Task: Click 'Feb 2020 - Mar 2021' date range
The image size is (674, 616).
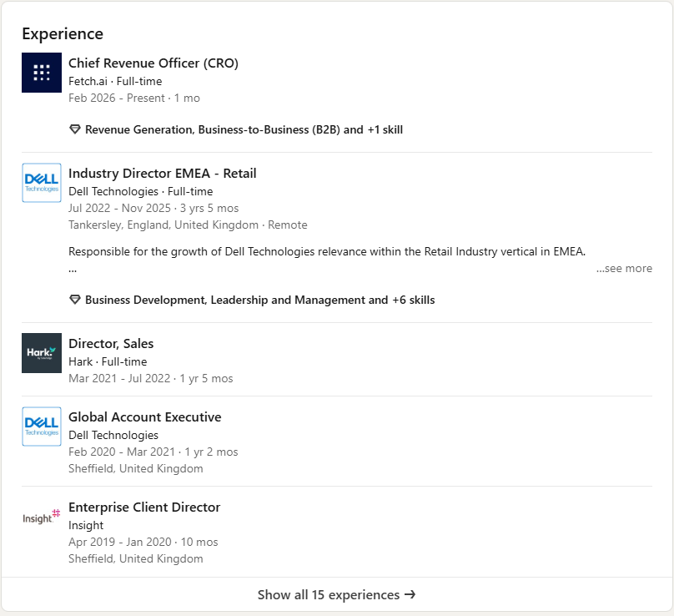Action: (x=122, y=452)
